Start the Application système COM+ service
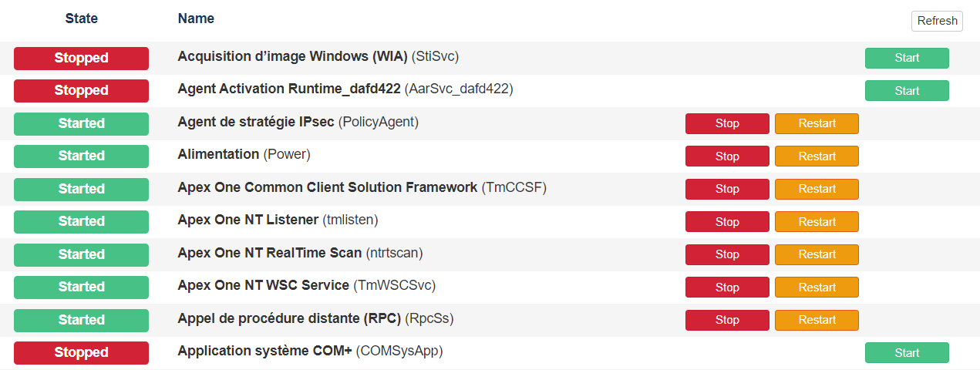980x370 pixels. click(907, 353)
